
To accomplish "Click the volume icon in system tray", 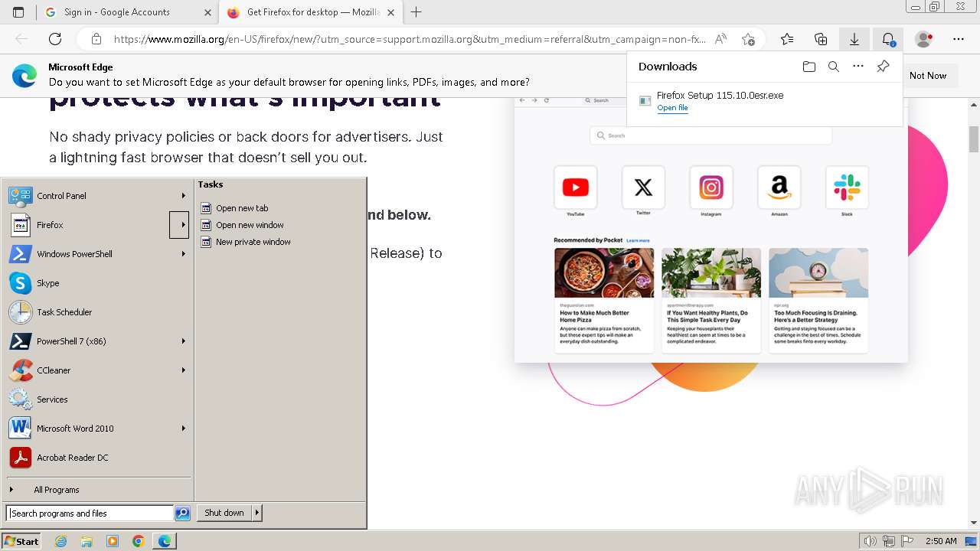I will 871,541.
